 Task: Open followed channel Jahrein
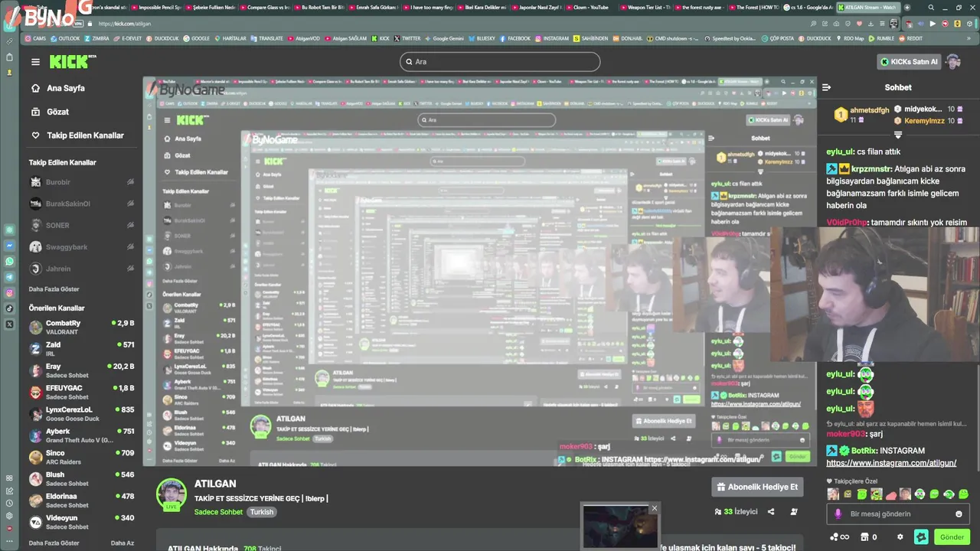81,269
